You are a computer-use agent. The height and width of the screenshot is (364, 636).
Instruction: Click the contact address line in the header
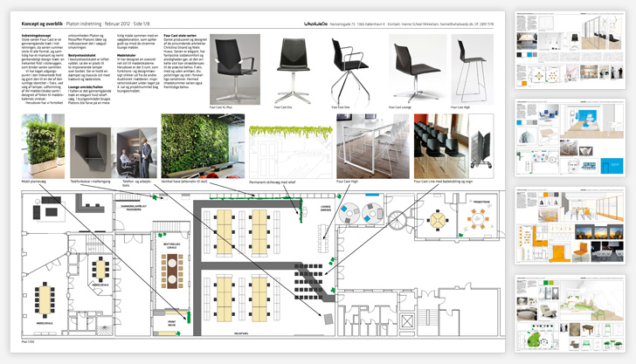point(411,24)
